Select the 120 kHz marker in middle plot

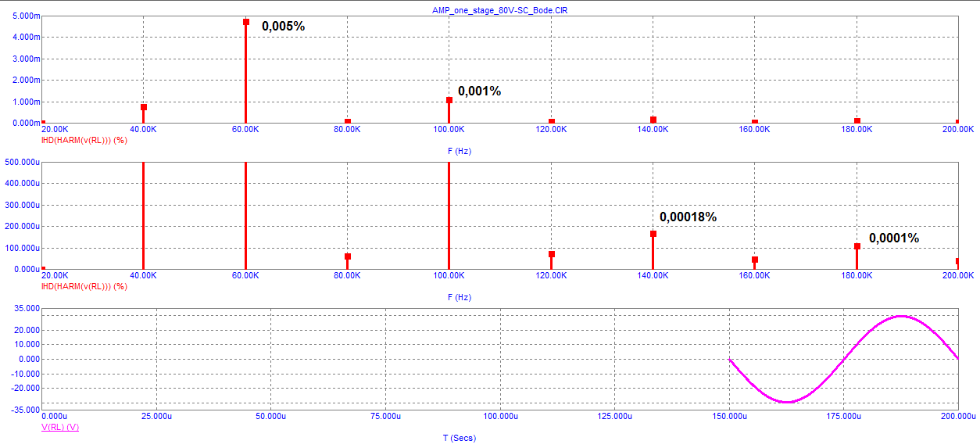pyautogui.click(x=552, y=254)
